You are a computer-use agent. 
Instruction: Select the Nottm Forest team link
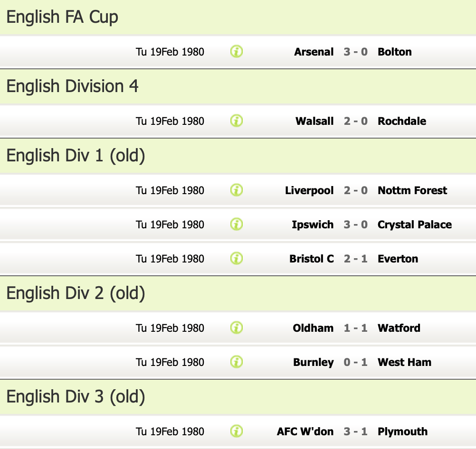412,190
